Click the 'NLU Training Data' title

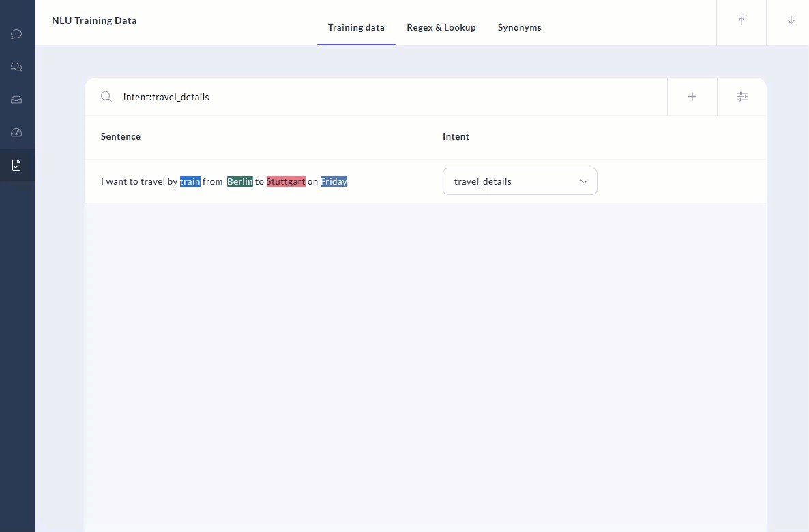tap(94, 20)
